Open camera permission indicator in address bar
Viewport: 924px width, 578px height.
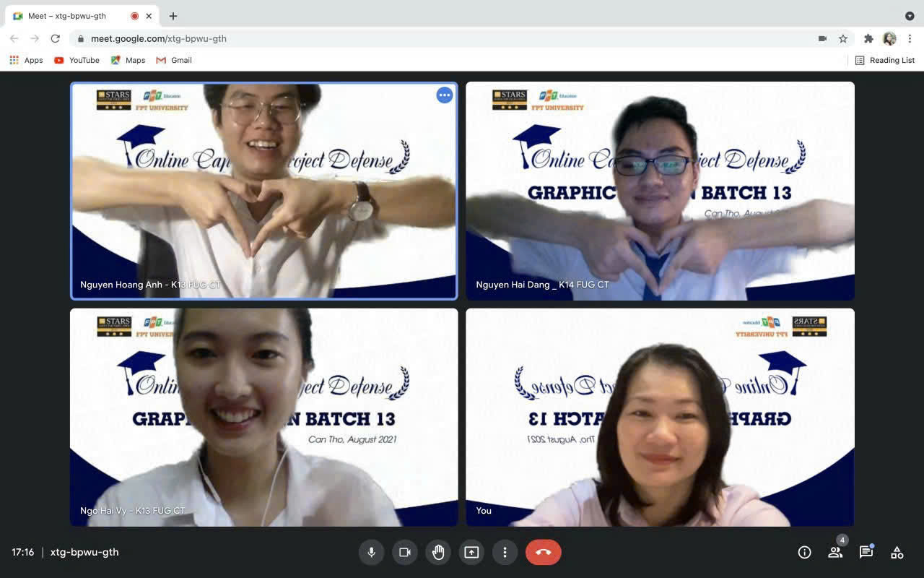(822, 38)
